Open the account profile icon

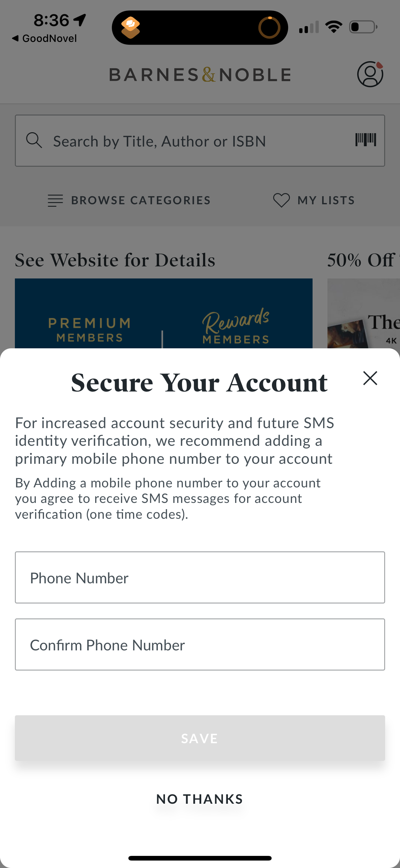pos(370,74)
